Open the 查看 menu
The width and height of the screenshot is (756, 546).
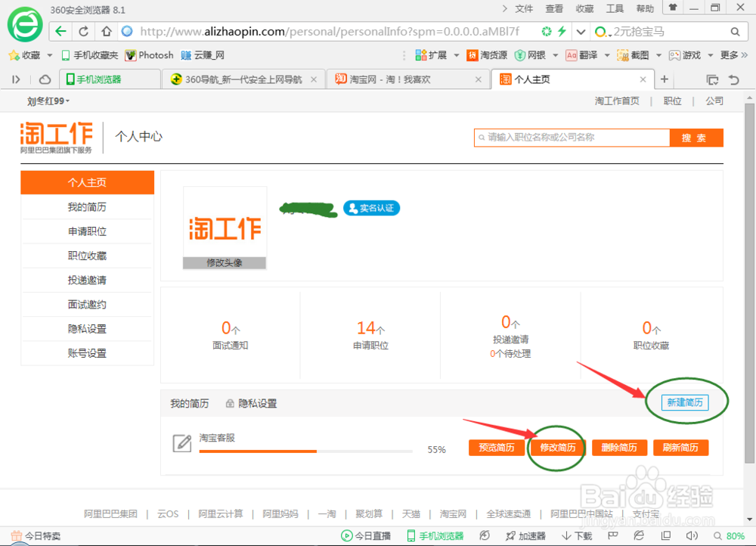click(554, 8)
